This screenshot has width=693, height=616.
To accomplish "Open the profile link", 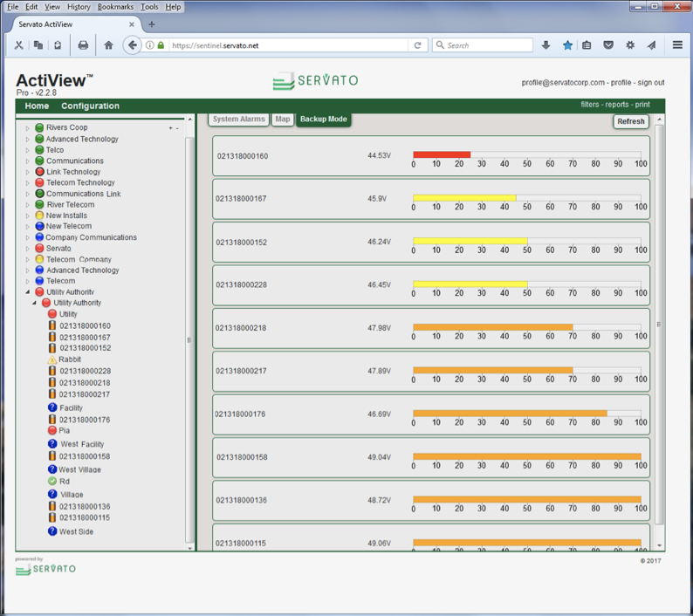I will coord(621,83).
